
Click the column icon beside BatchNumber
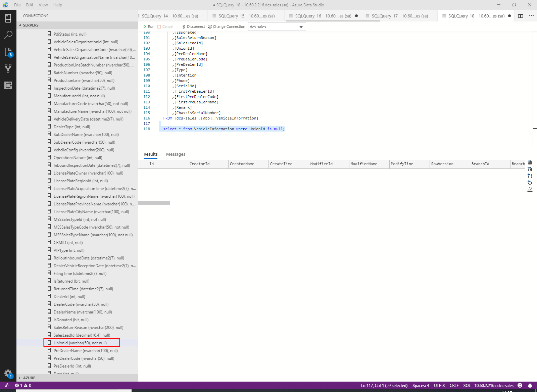(x=49, y=72)
